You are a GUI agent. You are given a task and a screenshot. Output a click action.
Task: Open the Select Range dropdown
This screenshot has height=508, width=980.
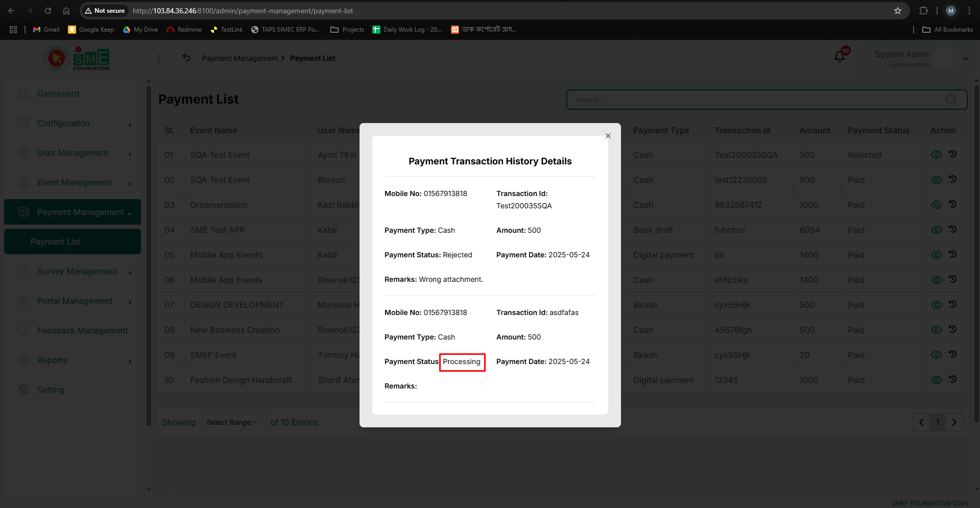[x=232, y=422]
